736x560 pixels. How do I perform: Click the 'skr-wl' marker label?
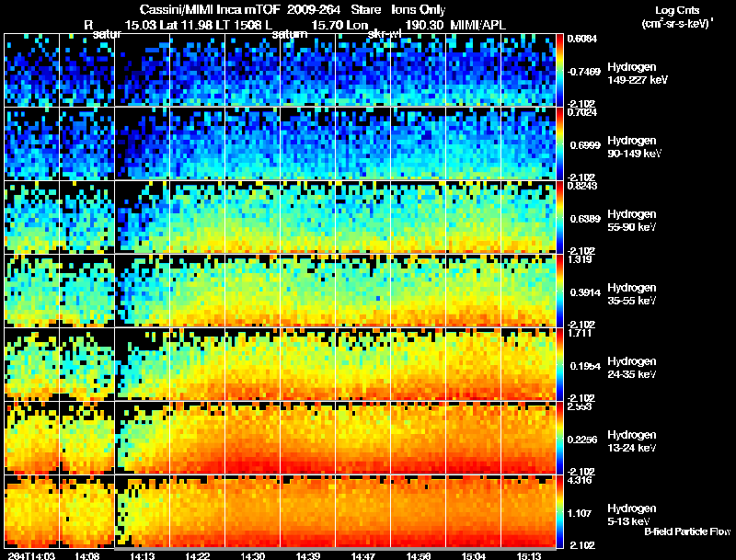pyautogui.click(x=385, y=34)
